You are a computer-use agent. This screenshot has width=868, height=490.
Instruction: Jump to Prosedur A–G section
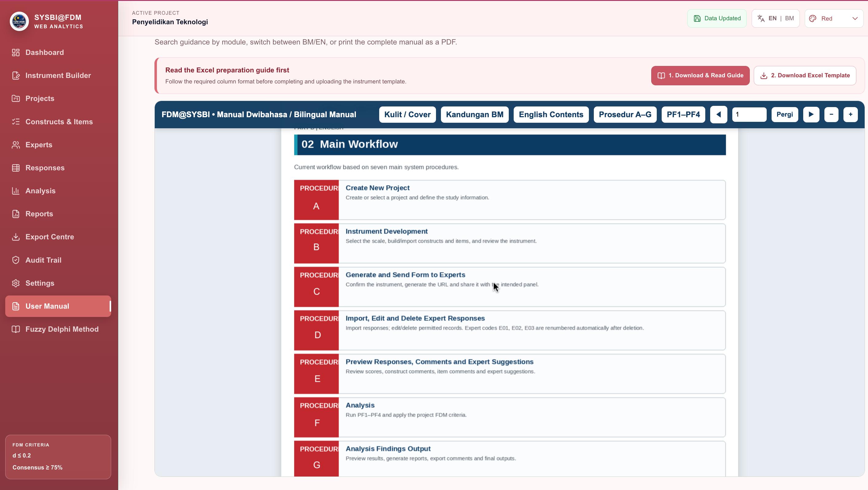(625, 114)
